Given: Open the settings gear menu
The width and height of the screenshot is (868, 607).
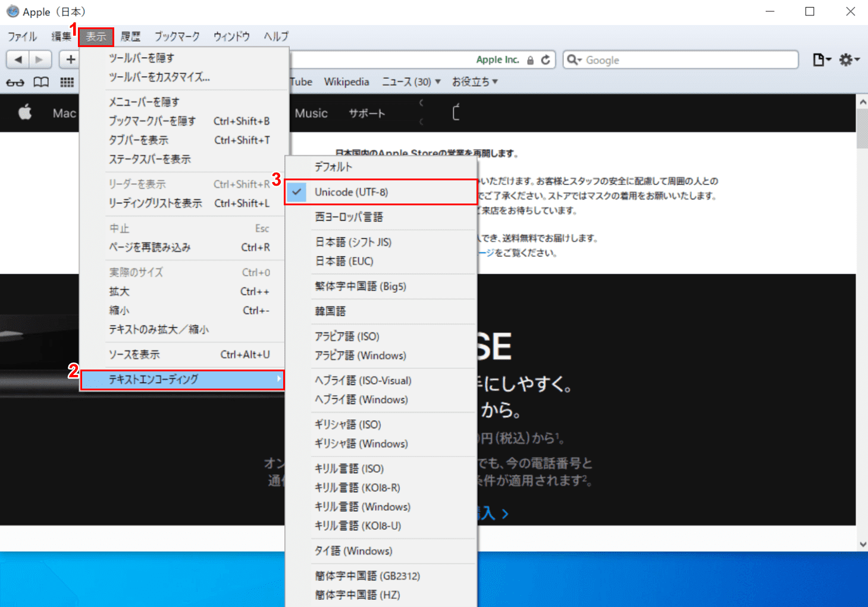Looking at the screenshot, I should click(x=849, y=60).
